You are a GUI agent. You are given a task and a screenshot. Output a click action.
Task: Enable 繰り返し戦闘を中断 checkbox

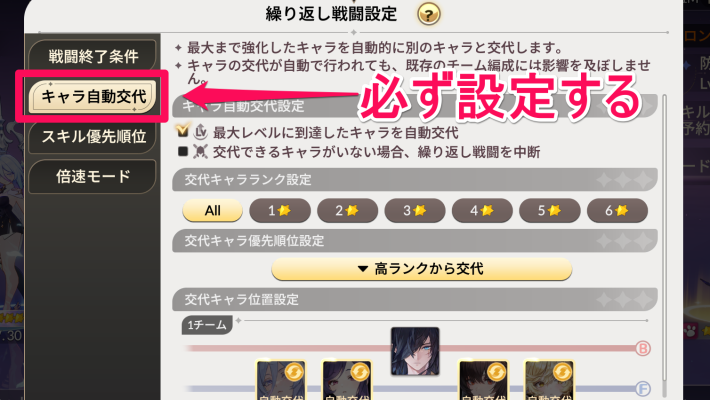[183, 151]
